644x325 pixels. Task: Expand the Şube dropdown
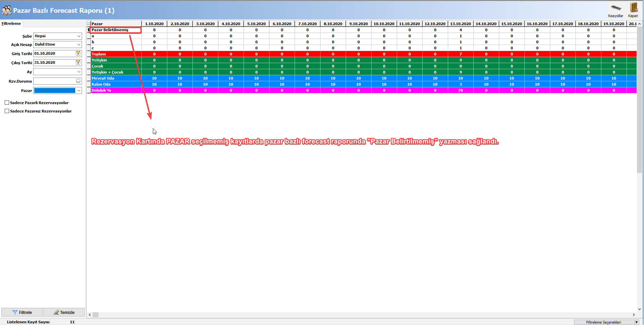coord(79,36)
